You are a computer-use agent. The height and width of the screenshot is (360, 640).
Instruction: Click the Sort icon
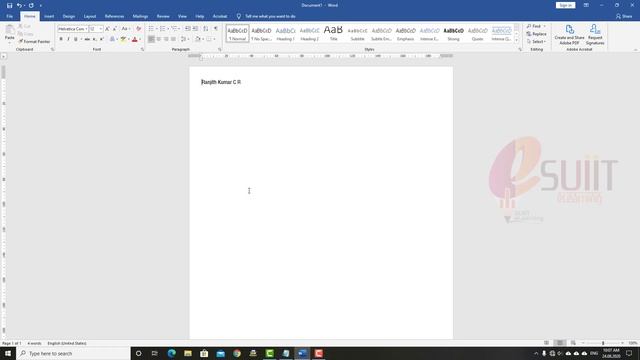pos(206,29)
